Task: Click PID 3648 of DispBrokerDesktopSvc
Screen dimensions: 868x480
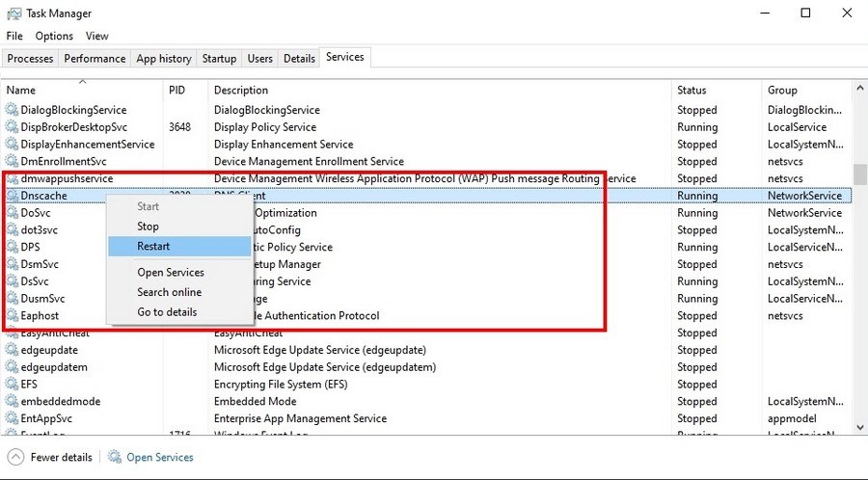Action: click(x=180, y=127)
